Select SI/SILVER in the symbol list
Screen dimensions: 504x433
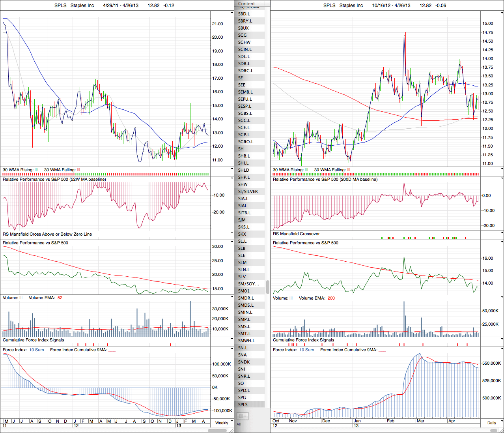pyautogui.click(x=248, y=191)
